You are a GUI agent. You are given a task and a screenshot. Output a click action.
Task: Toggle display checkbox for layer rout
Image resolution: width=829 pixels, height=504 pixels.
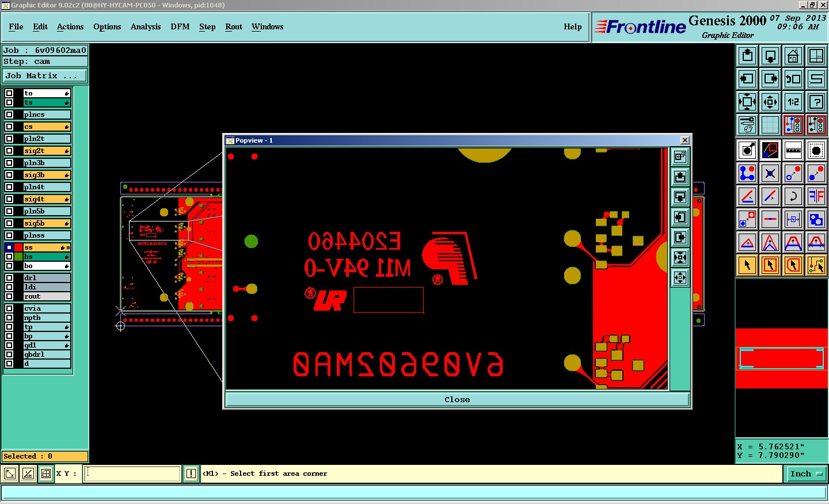[9, 296]
